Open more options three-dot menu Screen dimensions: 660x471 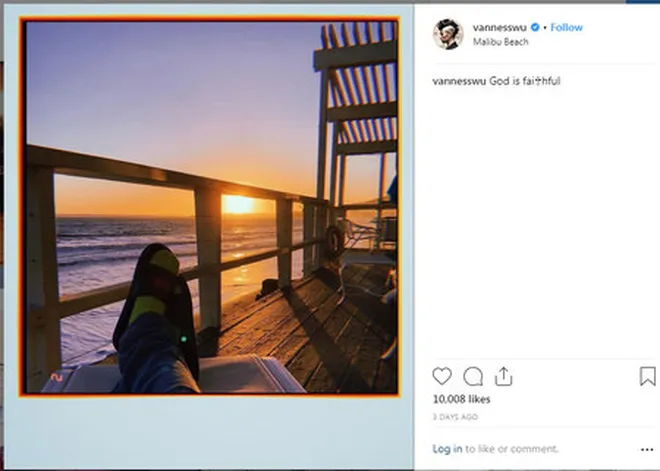(x=647, y=450)
